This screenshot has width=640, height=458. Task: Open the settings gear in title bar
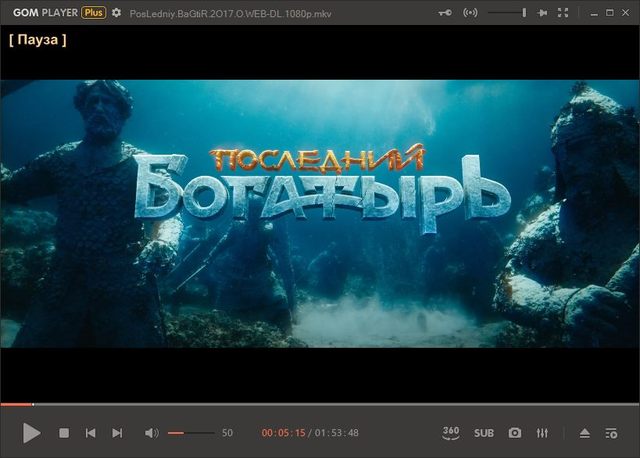pos(117,13)
